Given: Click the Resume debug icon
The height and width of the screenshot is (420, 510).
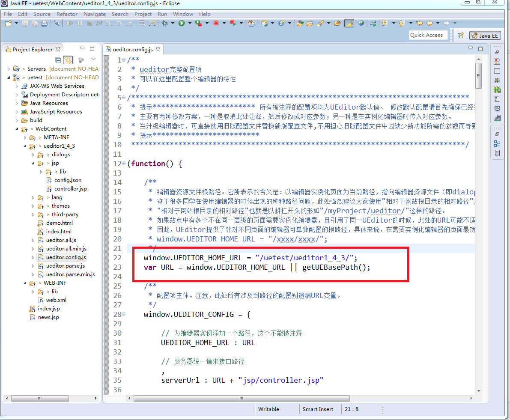Looking at the screenshot, I should pyautogui.click(x=70, y=23).
